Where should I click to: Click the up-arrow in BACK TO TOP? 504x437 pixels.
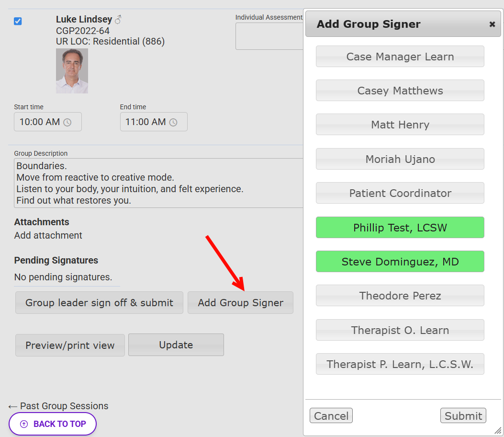coord(23,424)
